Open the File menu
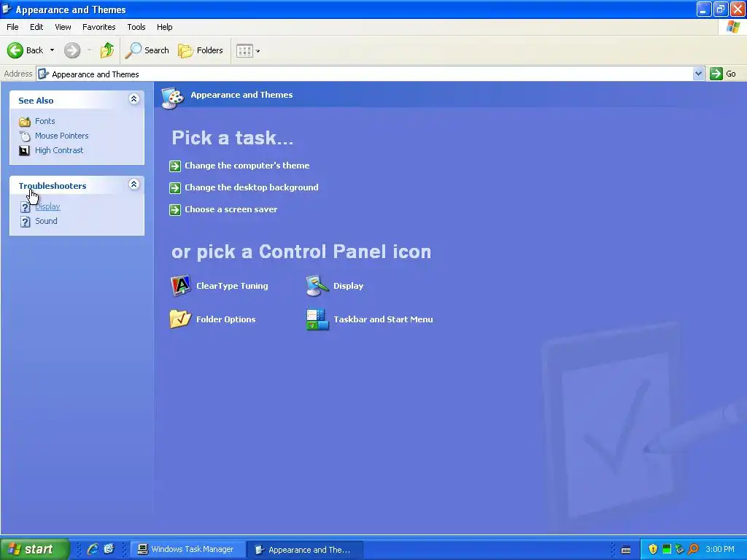This screenshot has width=747, height=560. (x=12, y=27)
